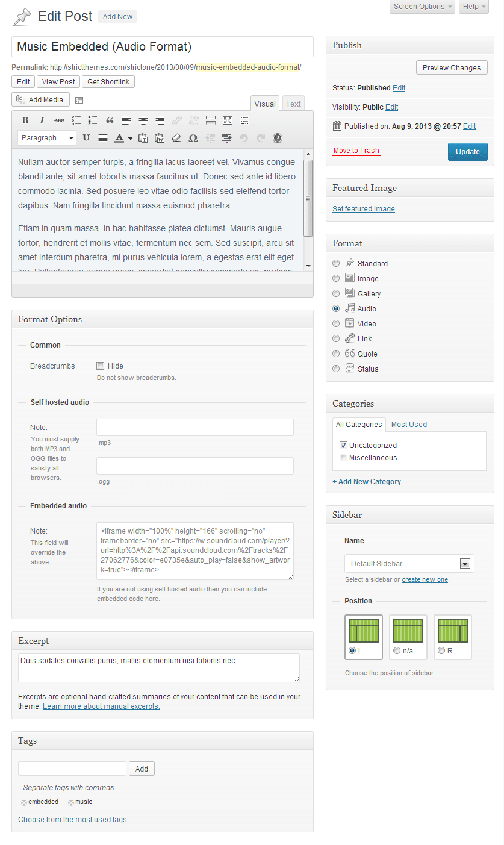Expand the Default Sidebar dropdown
This screenshot has height=845, width=504.
click(x=465, y=564)
